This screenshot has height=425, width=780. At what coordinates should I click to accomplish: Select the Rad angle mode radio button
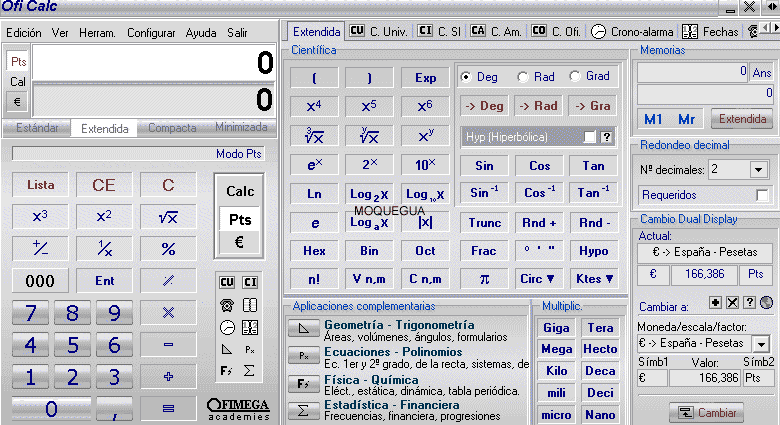coord(522,77)
